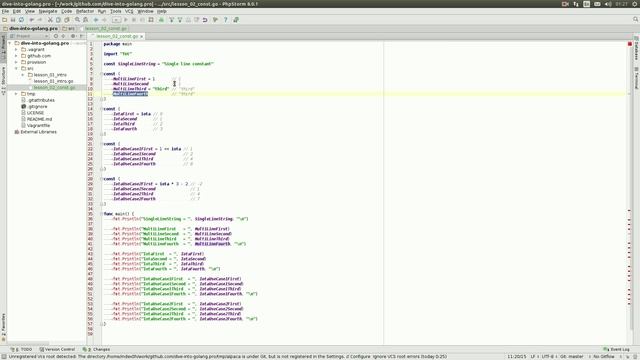Screen dimensions: 640x360
Task: Select Vagrantfile in project tree
Action: click(38, 125)
